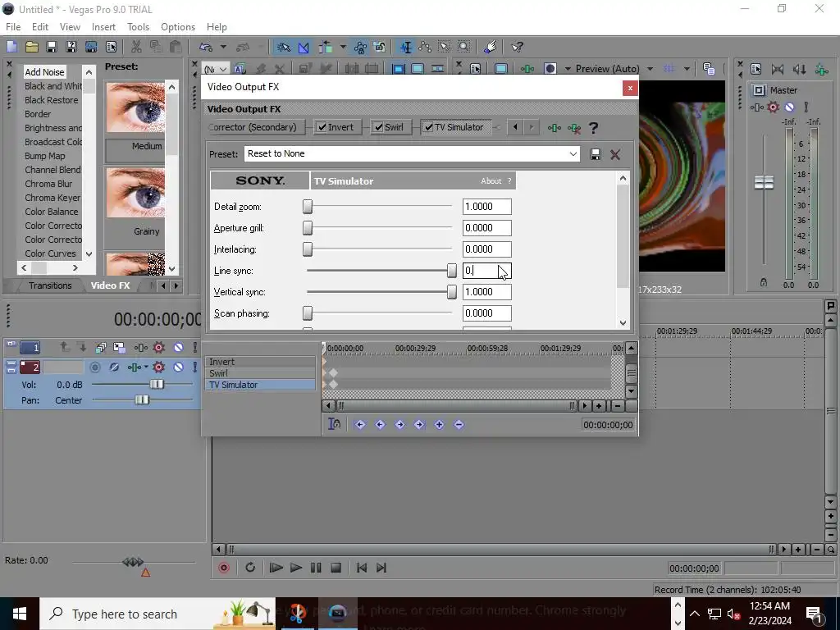Click Corrector (Secondary) chain button

click(x=256, y=127)
